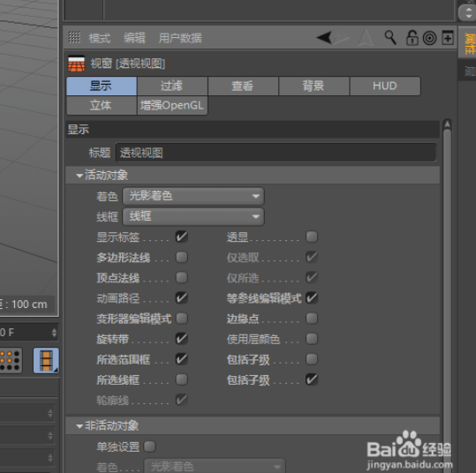Click the 0 F frame stepper arrows
Image resolution: width=476 pixels, height=473 pixels.
click(x=54, y=333)
